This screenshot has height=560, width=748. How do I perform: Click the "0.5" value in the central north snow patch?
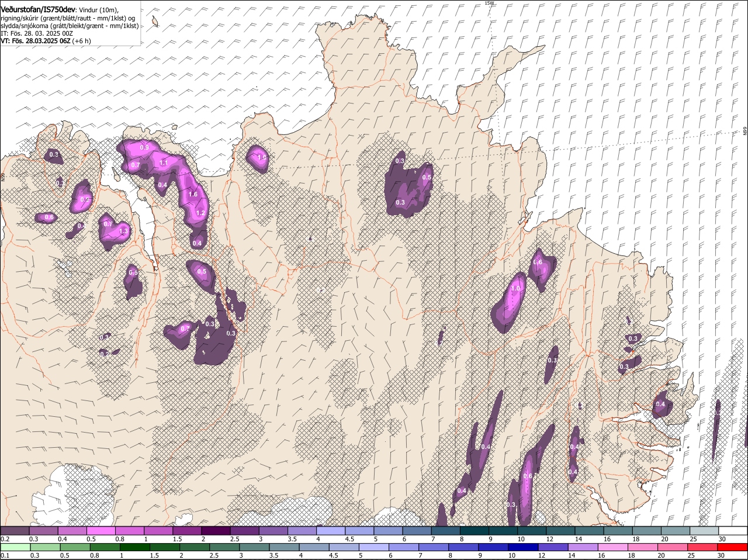(x=427, y=178)
